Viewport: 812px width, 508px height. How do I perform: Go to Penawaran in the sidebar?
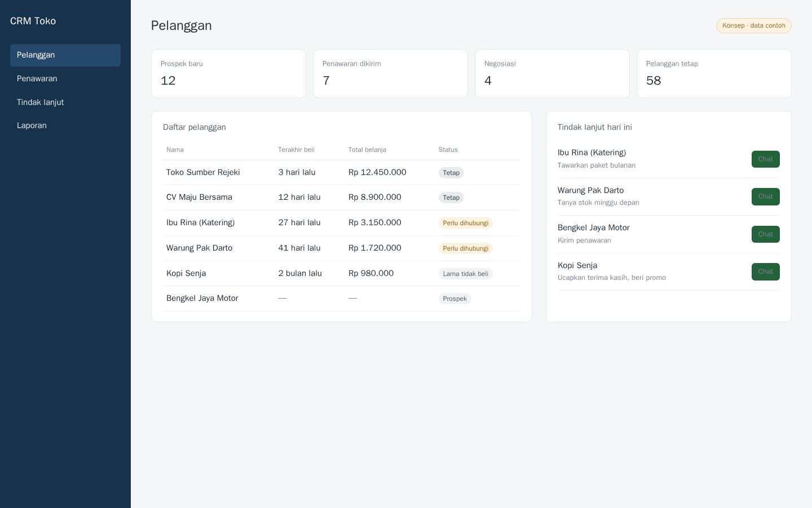[65, 78]
